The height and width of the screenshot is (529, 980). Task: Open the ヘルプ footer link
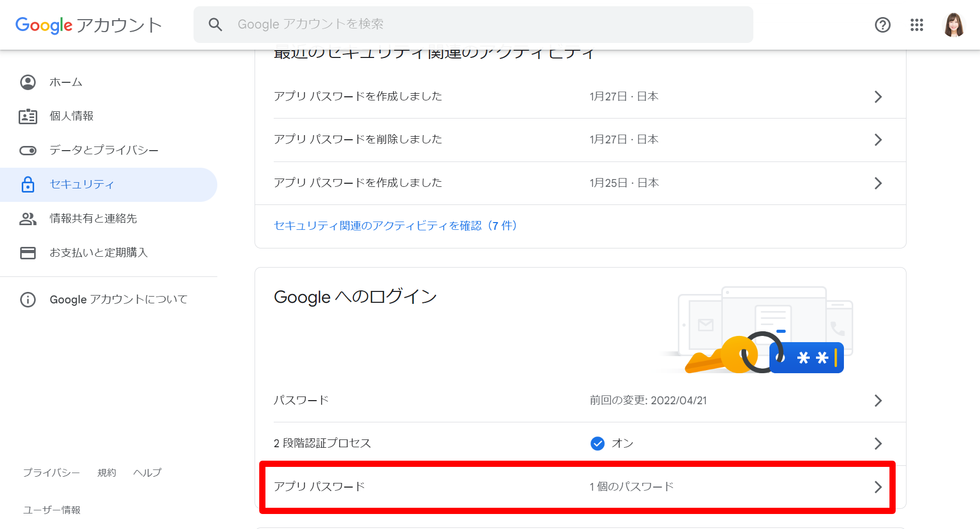tap(147, 473)
